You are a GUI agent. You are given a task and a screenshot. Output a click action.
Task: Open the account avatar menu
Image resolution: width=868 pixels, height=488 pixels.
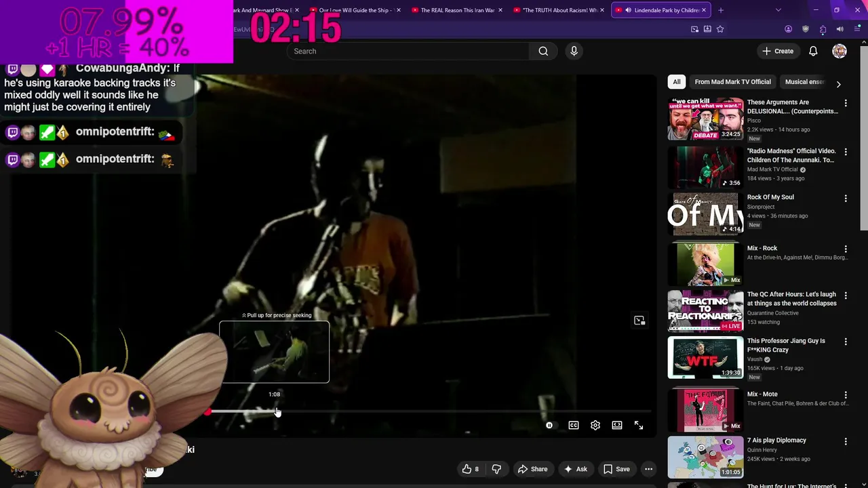pyautogui.click(x=840, y=51)
